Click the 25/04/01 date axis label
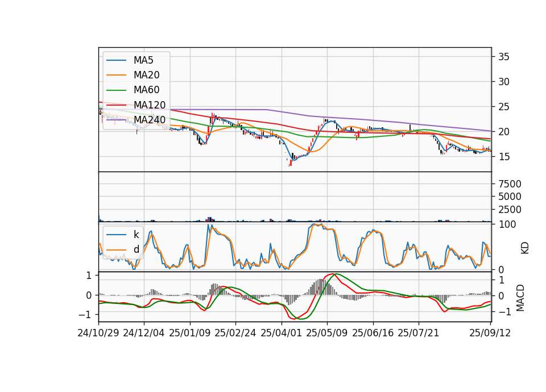 [282, 333]
